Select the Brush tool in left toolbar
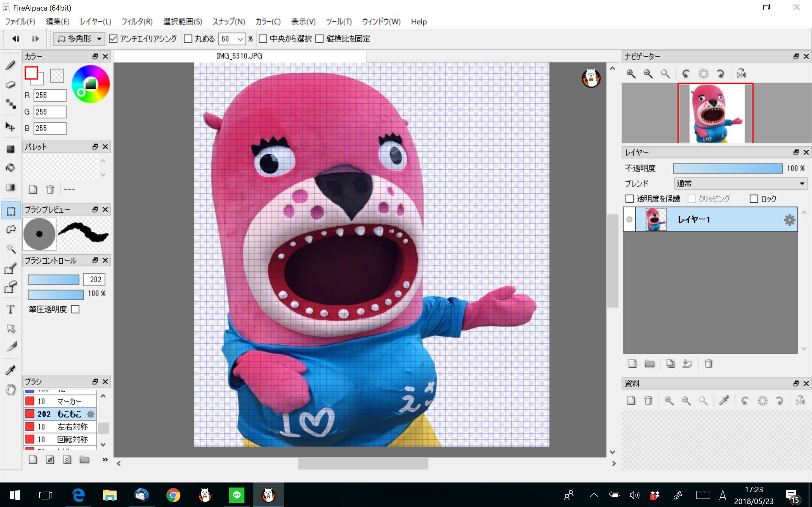Viewport: 812px width, 507px height. click(x=11, y=65)
